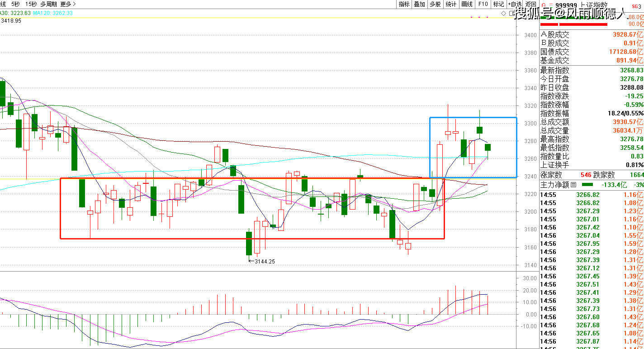Open the 统计 statistics tool
The image size is (644, 349).
point(451,4)
